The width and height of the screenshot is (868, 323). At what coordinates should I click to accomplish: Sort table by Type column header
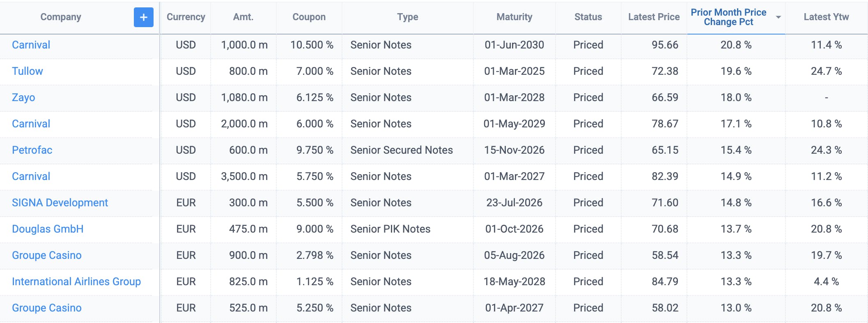407,17
